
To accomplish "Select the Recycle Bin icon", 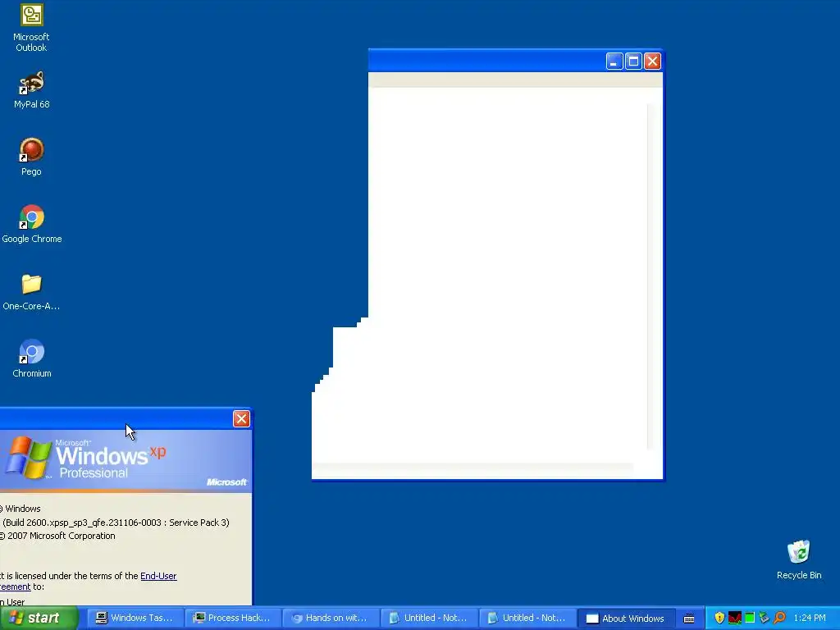I will tap(799, 559).
